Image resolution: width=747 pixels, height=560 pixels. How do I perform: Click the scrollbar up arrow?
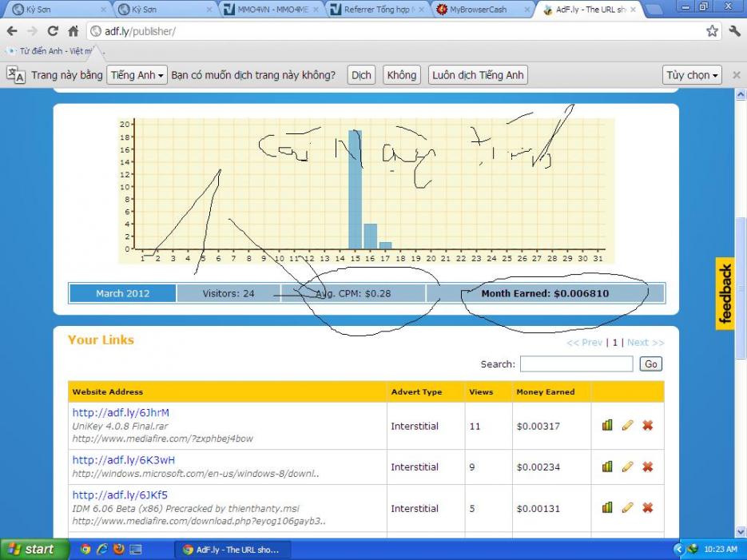(741, 94)
